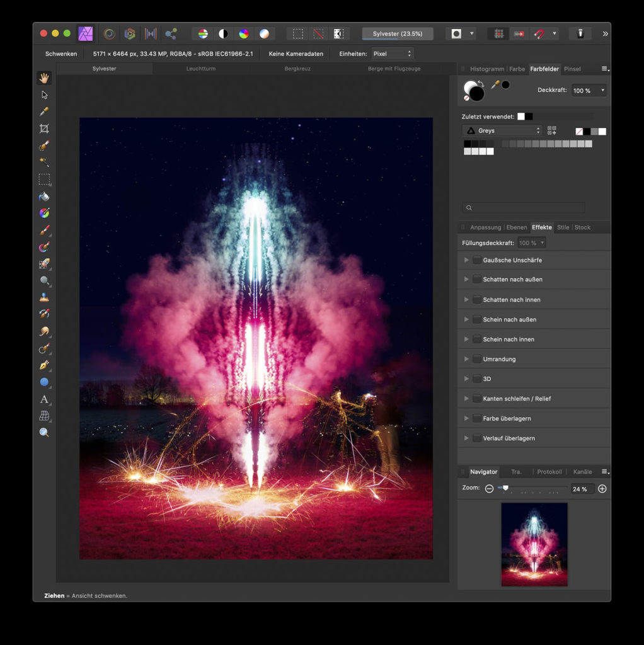Select the Ellipse shape tool
Image resolution: width=644 pixels, height=645 pixels.
coord(44,382)
